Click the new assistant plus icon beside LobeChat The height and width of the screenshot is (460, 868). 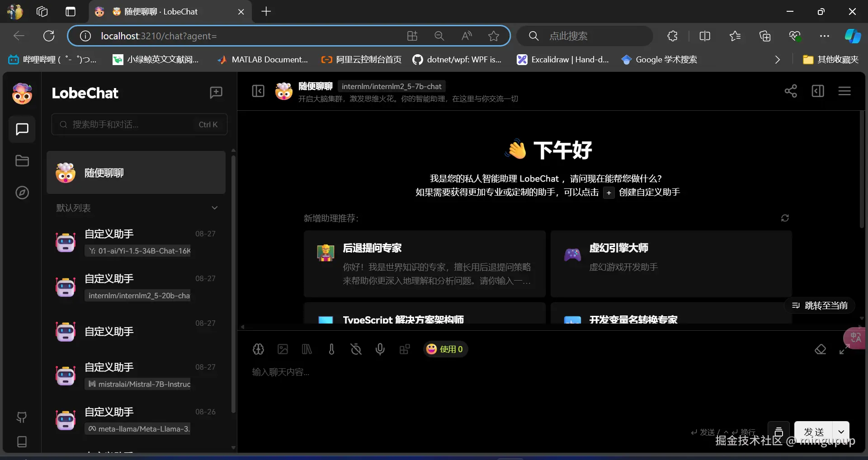click(216, 93)
